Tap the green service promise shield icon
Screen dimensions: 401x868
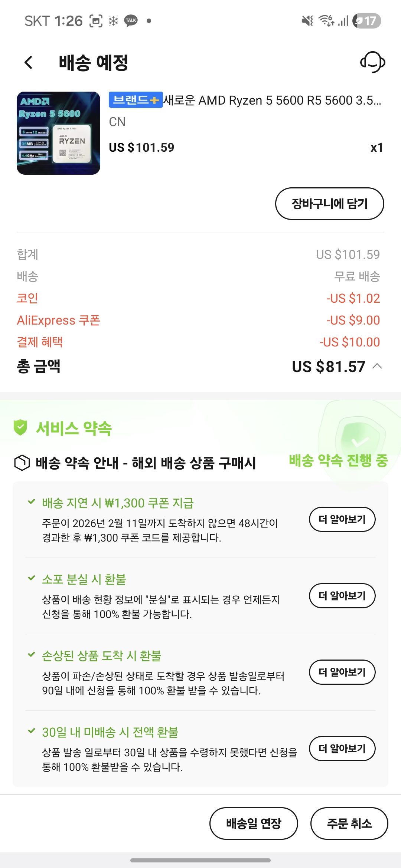pyautogui.click(x=20, y=427)
